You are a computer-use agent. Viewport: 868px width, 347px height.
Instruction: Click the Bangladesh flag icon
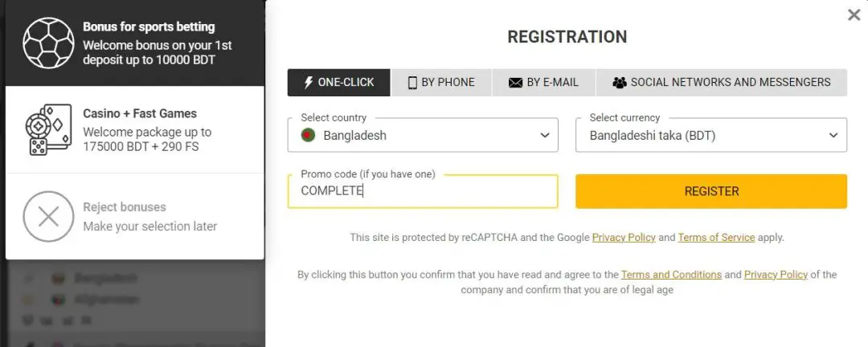coord(308,136)
